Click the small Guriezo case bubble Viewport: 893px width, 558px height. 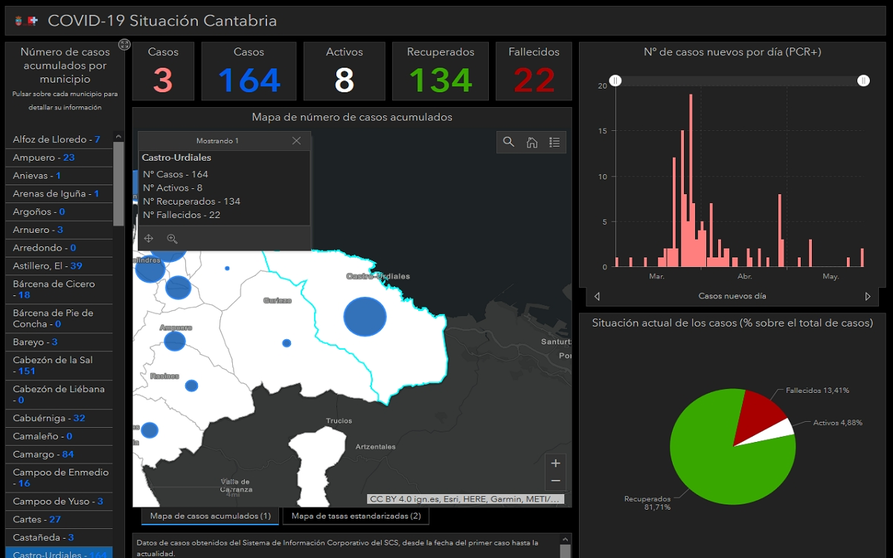(286, 343)
